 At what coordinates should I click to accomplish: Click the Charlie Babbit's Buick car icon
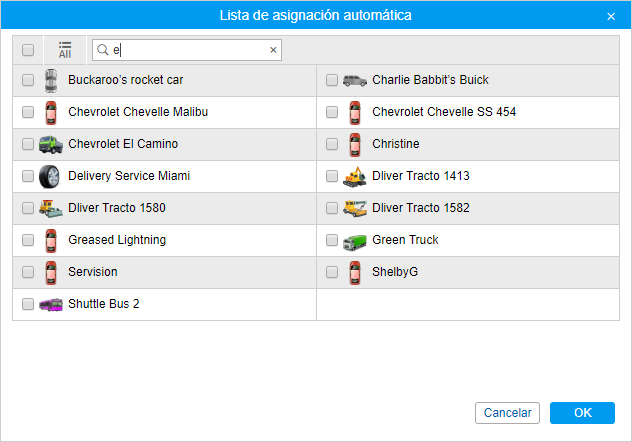[x=354, y=80]
